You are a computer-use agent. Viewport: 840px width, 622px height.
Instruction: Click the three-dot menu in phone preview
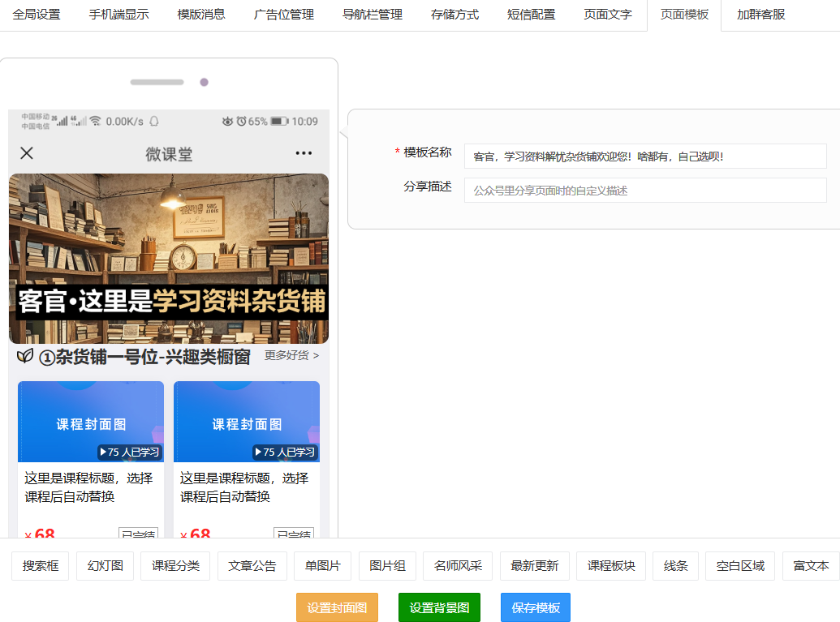304,153
